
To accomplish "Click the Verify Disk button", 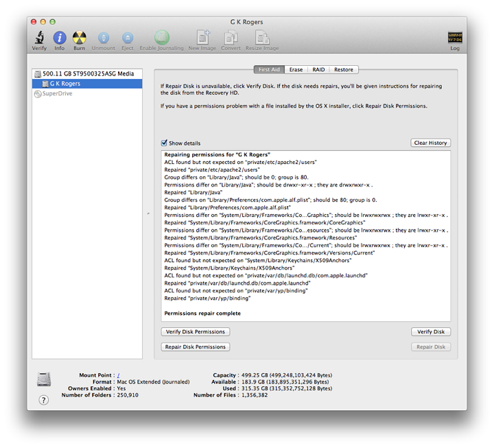I will point(431,332).
